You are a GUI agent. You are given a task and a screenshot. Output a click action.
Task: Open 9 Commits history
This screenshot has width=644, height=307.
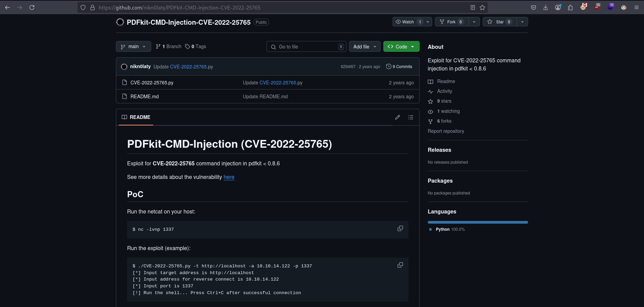(x=399, y=67)
